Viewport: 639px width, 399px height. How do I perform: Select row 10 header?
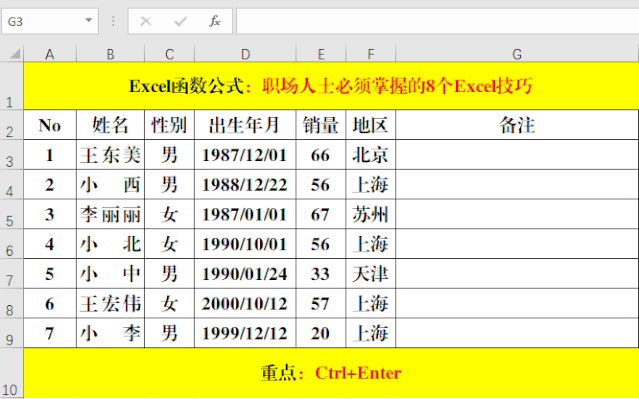[x=11, y=373]
